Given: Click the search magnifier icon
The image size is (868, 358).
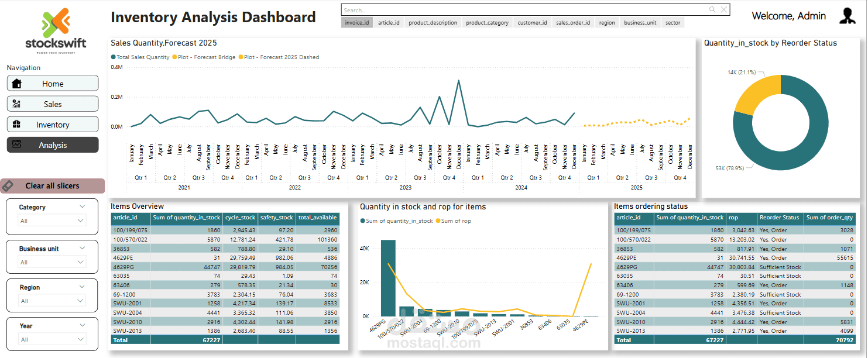Looking at the screenshot, I should (x=712, y=10).
